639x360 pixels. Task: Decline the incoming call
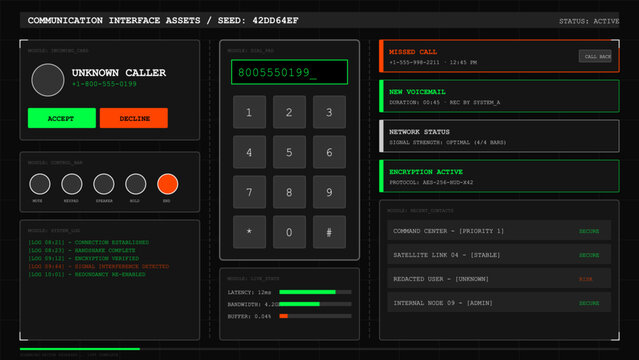coord(134,118)
